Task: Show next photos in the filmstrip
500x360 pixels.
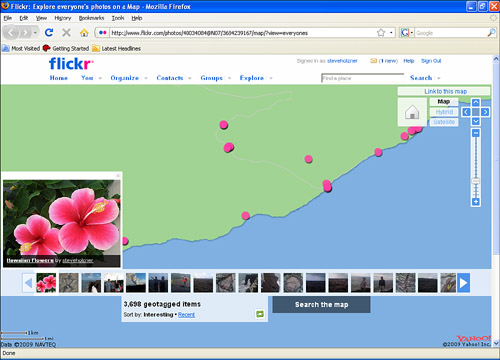Action: point(463,283)
